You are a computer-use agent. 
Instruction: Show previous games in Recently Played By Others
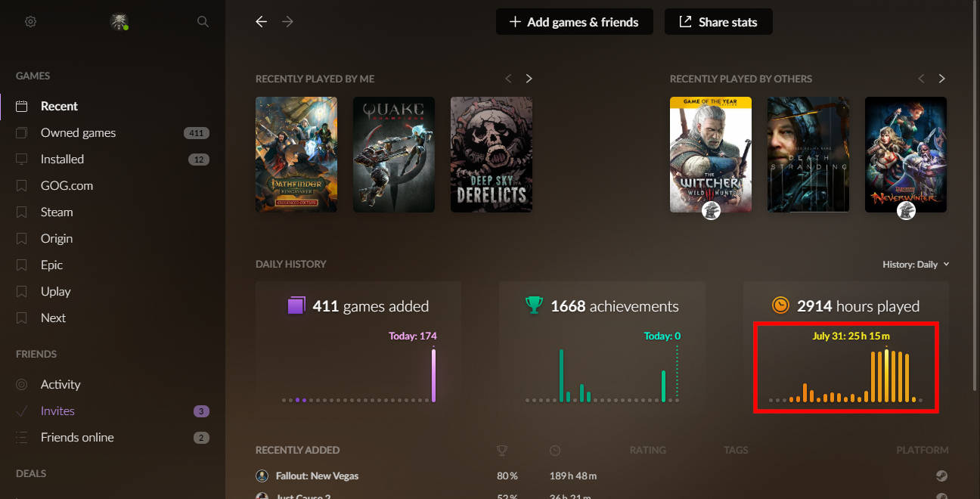point(921,79)
